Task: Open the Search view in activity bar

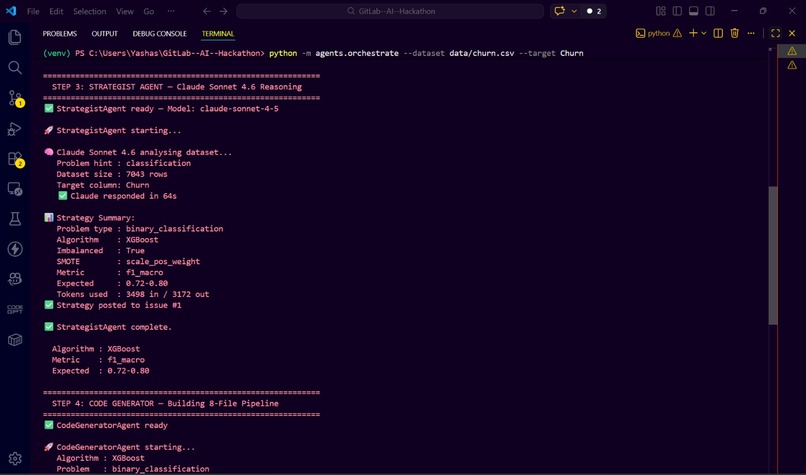Action: pos(15,67)
